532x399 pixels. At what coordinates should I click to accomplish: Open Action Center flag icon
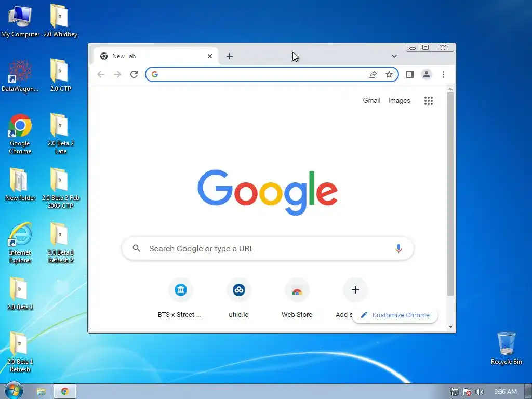(x=467, y=392)
